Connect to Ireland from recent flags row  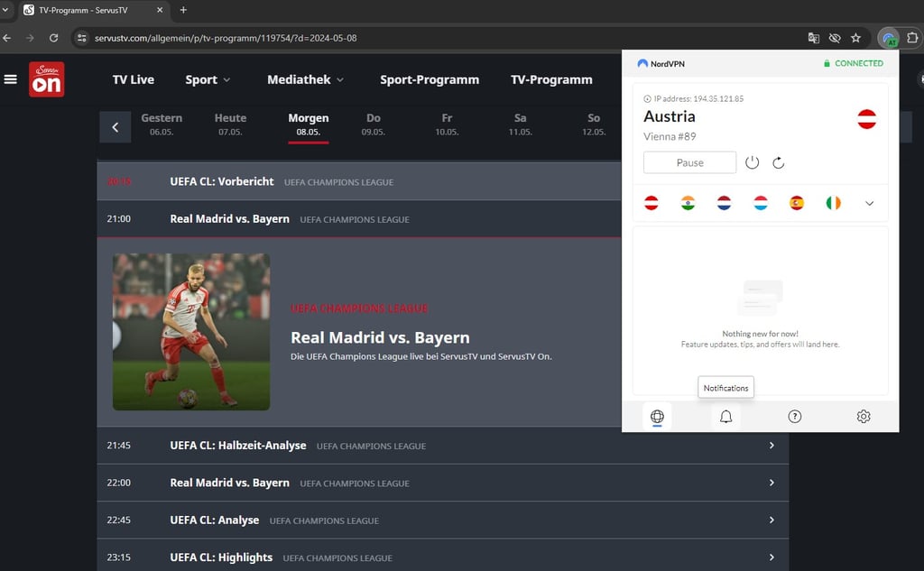pos(833,203)
